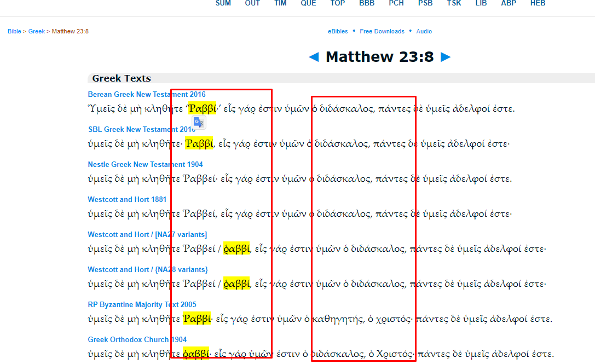Click the Greek Texts section header
This screenshot has height=364, width=595.
[x=122, y=78]
